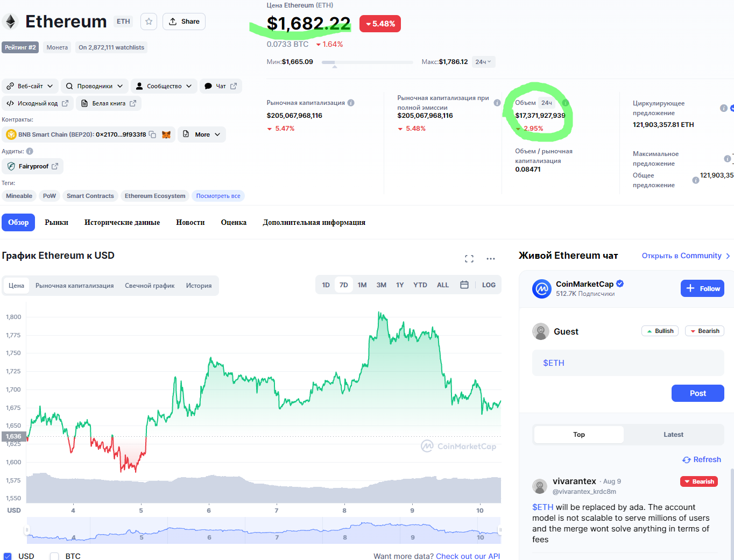Click the CoinMarketCap profile avatar
This screenshot has width=734, height=560.
(x=542, y=289)
